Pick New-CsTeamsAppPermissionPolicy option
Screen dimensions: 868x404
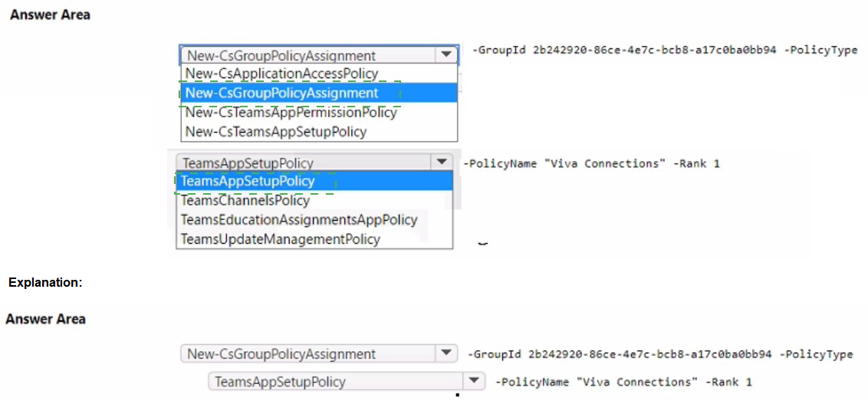291,112
